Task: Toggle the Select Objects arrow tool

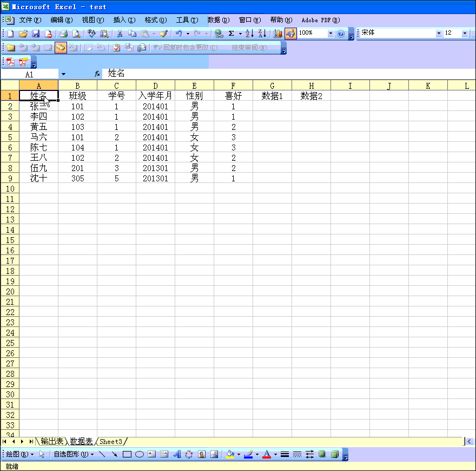Action: coord(42,454)
